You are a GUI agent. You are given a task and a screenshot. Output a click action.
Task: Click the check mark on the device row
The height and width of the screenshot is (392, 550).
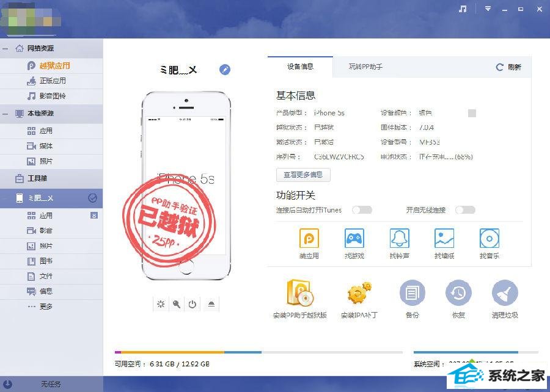click(92, 198)
